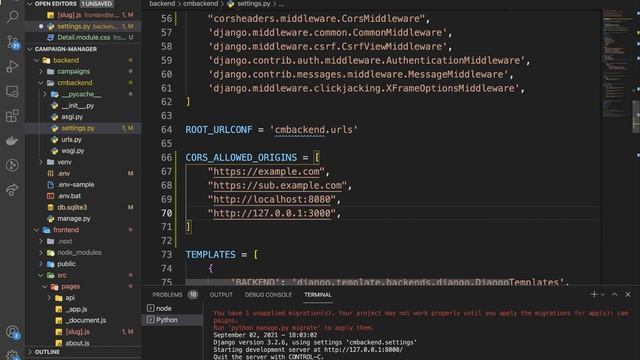This screenshot has width=640, height=360.
Task: Collapse the CAMPAIGN-MANAGER section
Action: [29, 49]
